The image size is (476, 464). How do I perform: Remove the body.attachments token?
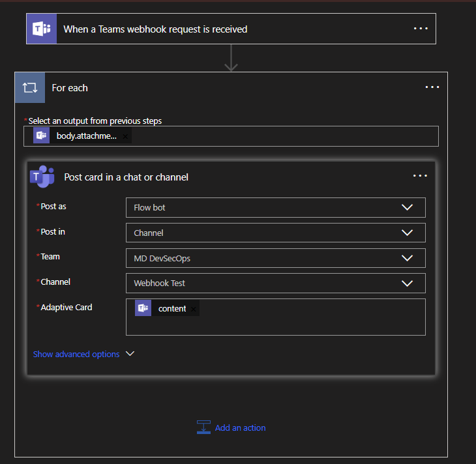pyautogui.click(x=125, y=136)
